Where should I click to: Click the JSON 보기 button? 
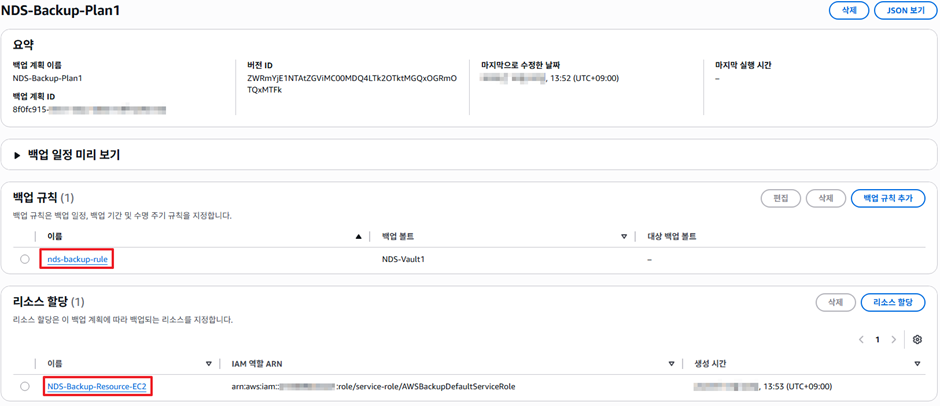click(905, 11)
